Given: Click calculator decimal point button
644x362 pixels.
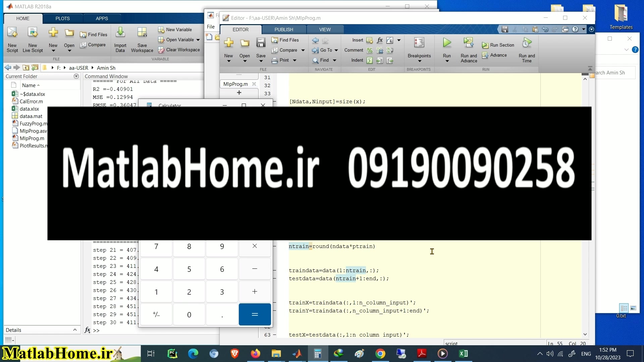Looking at the screenshot, I should pyautogui.click(x=222, y=314).
